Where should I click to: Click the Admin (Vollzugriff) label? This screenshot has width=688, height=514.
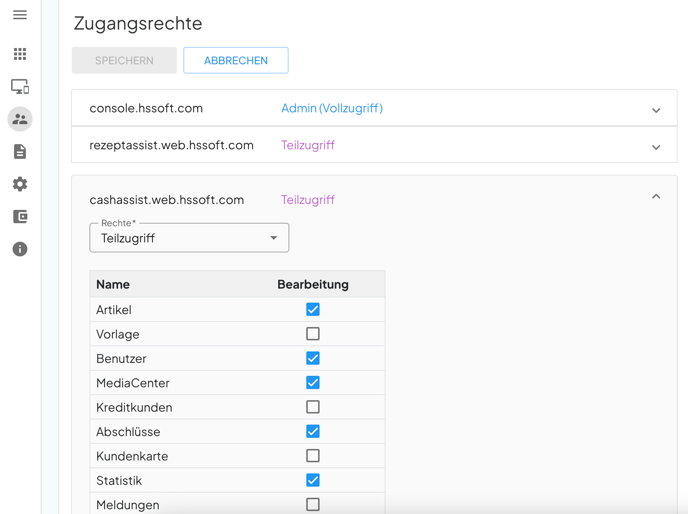332,108
